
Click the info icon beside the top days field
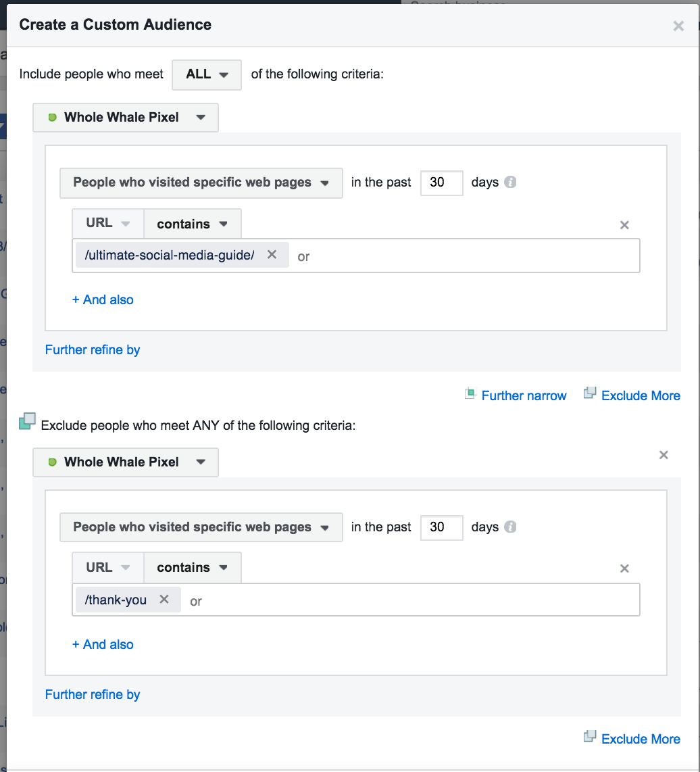point(510,182)
